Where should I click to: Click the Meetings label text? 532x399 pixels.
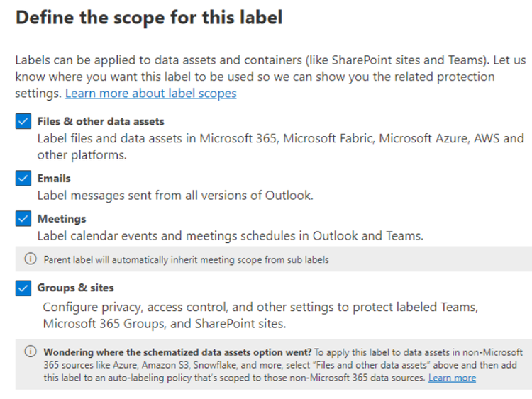point(62,219)
